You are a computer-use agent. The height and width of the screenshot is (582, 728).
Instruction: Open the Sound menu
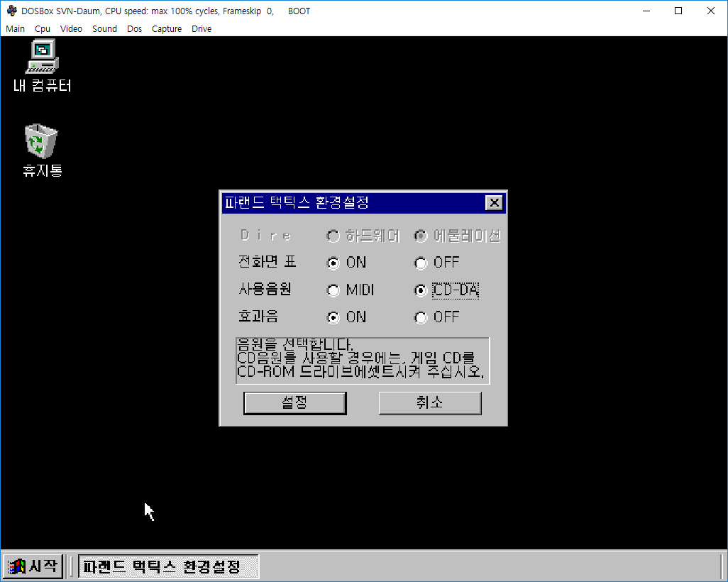pos(104,29)
